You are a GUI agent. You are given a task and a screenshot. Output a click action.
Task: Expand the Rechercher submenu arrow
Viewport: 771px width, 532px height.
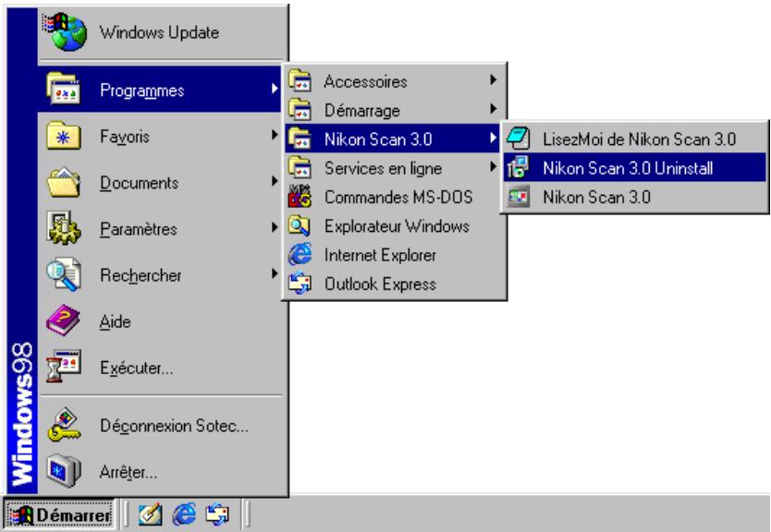coord(275,273)
